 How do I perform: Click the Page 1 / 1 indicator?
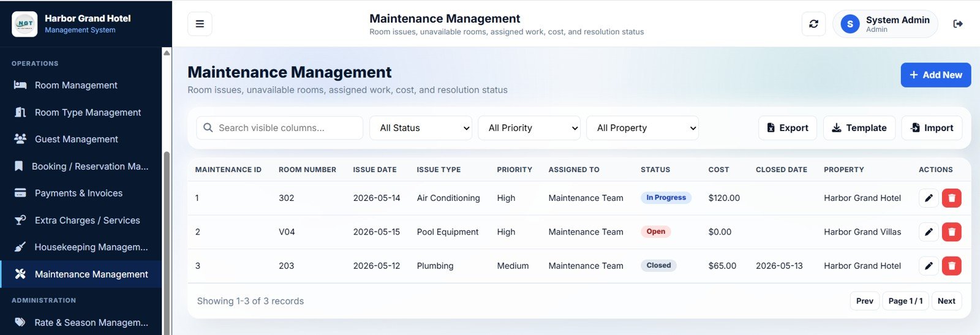point(905,301)
